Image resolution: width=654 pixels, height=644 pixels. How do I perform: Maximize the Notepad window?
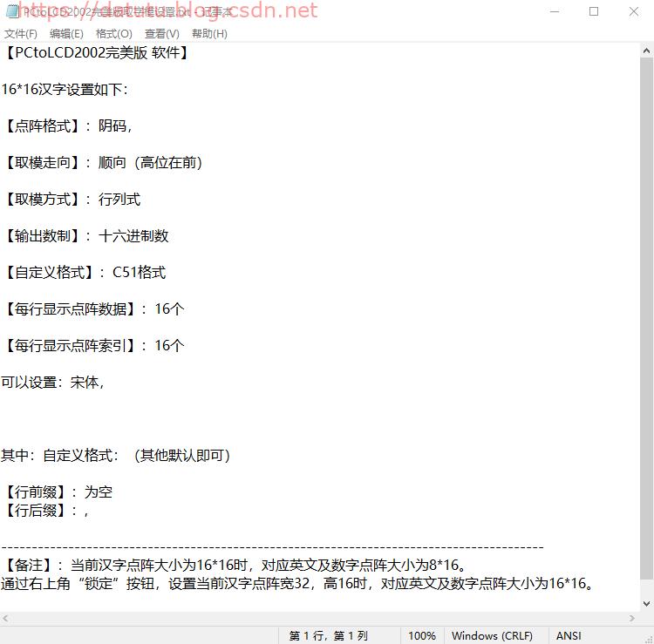click(x=594, y=11)
